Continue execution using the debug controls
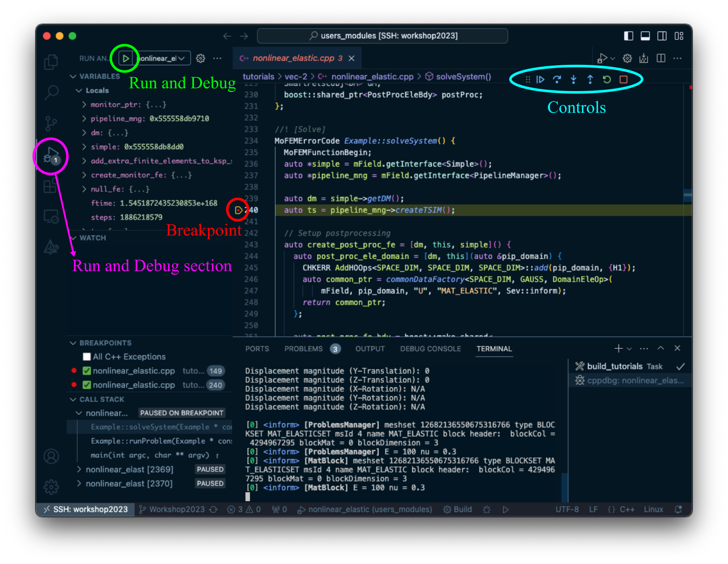 pos(541,79)
